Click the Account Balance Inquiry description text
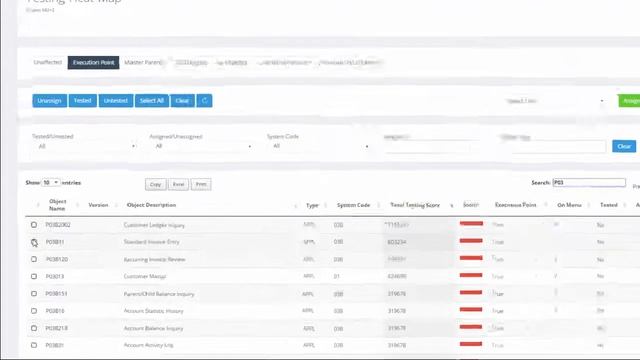The image size is (640, 360). pos(153,328)
